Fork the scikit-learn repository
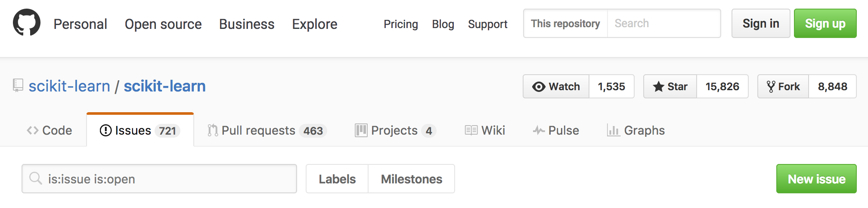The height and width of the screenshot is (208, 868). pos(783,86)
